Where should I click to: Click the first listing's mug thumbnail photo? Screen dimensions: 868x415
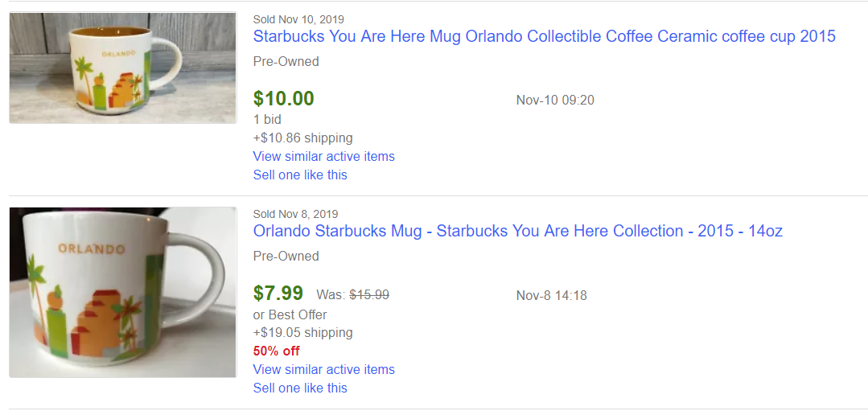click(x=123, y=68)
